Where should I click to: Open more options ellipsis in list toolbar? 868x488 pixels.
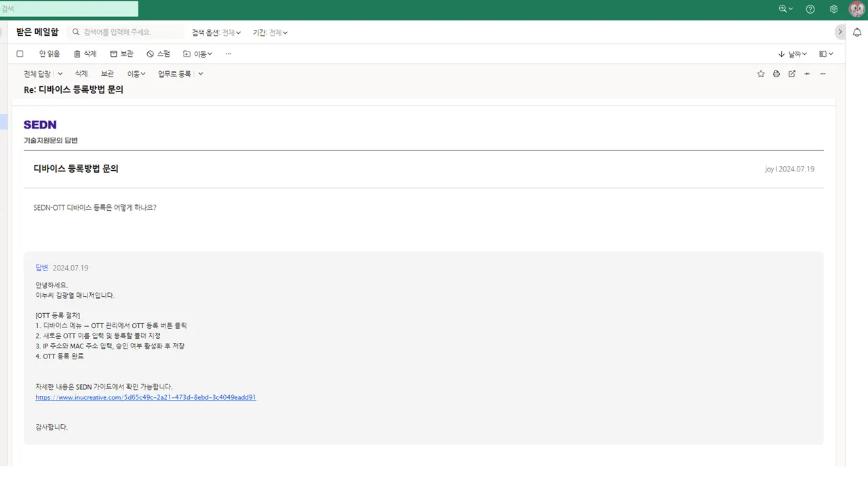229,54
